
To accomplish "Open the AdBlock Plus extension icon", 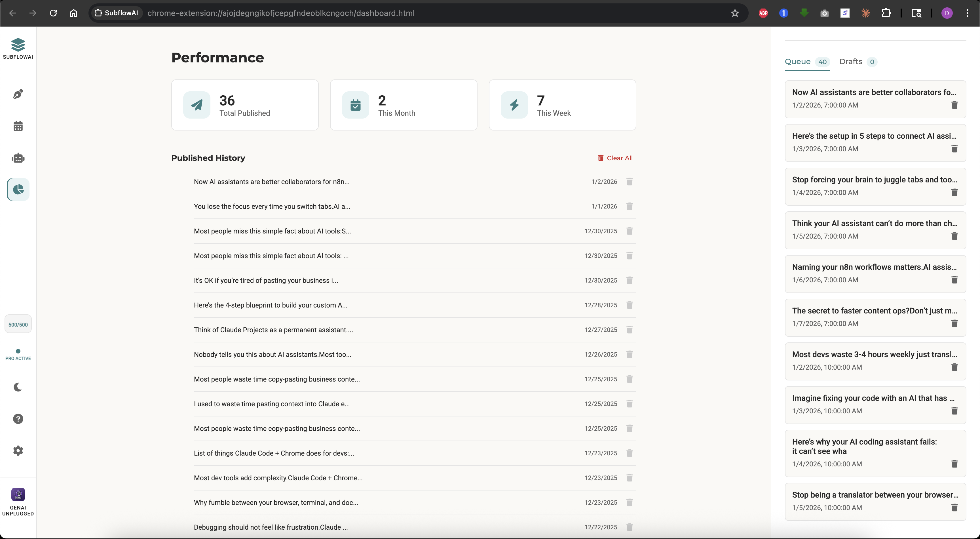I will coord(763,13).
